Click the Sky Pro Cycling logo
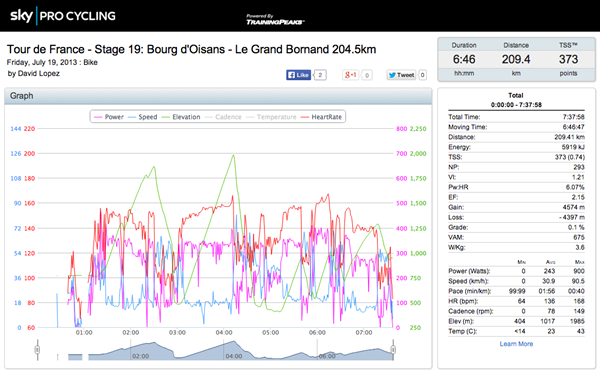 tap(63, 16)
